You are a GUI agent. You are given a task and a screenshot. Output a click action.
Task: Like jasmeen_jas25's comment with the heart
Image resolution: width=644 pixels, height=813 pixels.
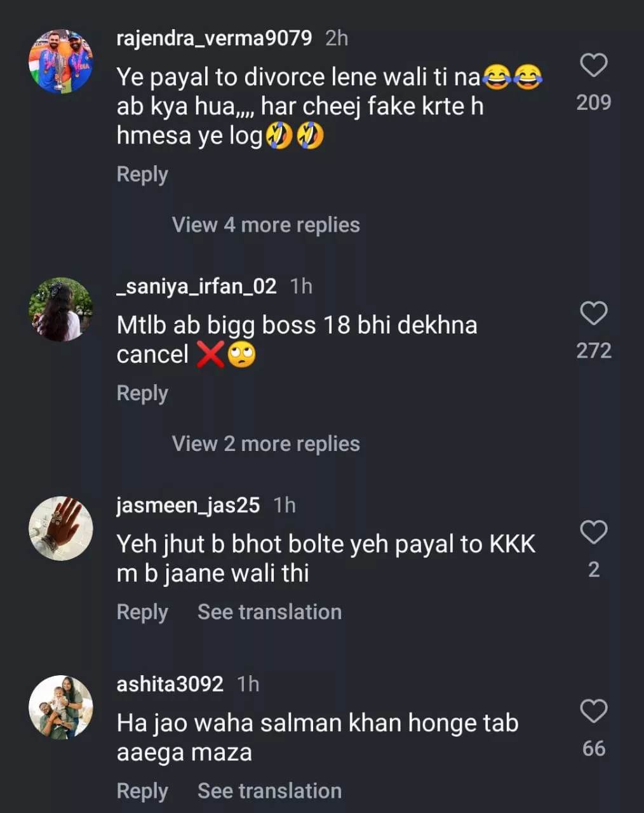593,532
